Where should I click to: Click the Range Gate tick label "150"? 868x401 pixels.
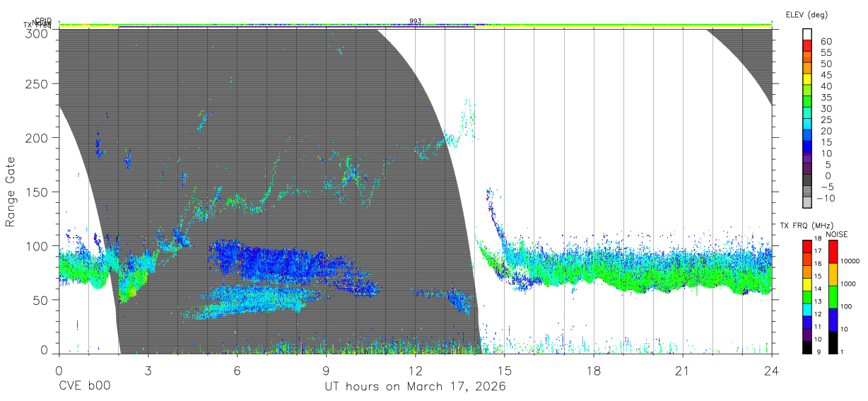pyautogui.click(x=37, y=192)
